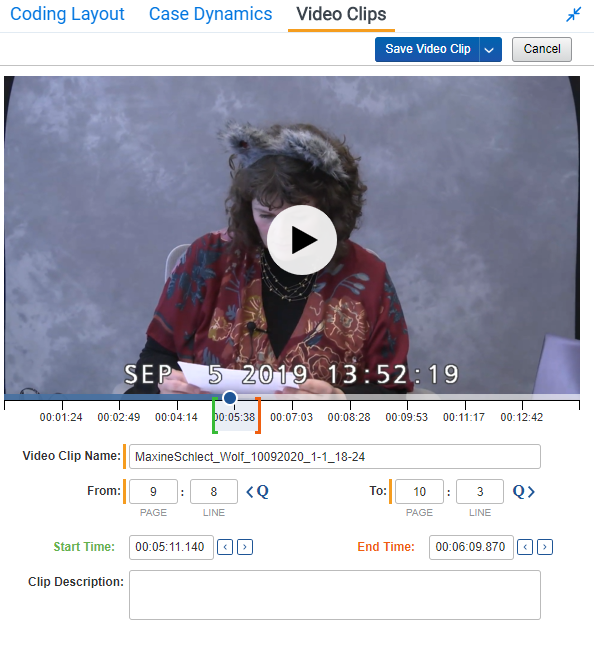
Task: Click the 00:07:03 timeline tick
Action: (x=291, y=417)
